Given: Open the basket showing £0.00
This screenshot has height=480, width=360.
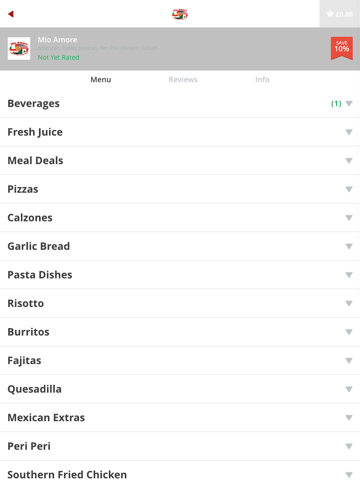Looking at the screenshot, I should [340, 14].
